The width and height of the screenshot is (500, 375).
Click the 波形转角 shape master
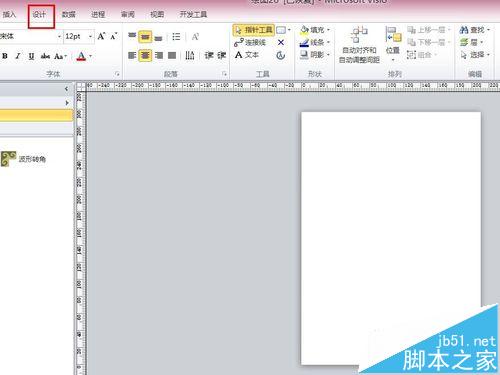click(x=23, y=159)
